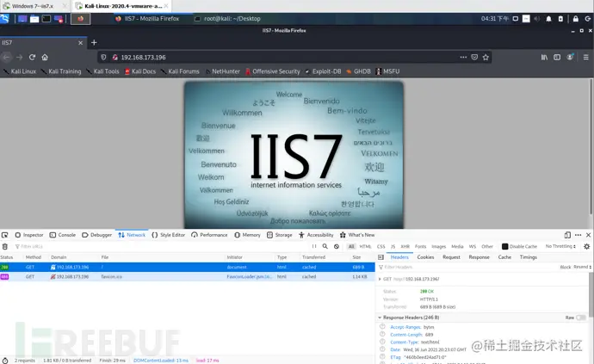594x364 pixels.
Task: Toggle the Raw headers switch
Action: pos(581,318)
